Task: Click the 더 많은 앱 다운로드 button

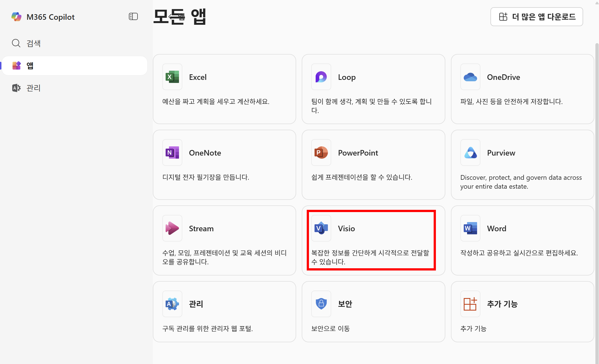Action: [x=537, y=17]
